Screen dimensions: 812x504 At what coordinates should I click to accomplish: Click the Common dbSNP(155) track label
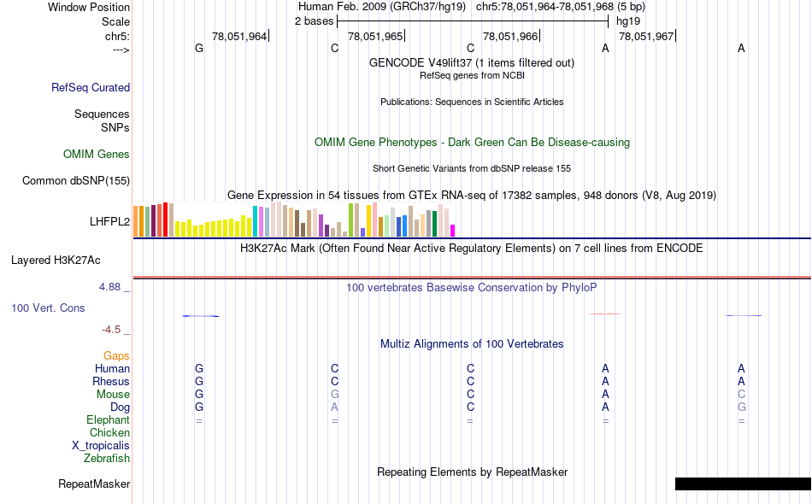click(x=76, y=180)
